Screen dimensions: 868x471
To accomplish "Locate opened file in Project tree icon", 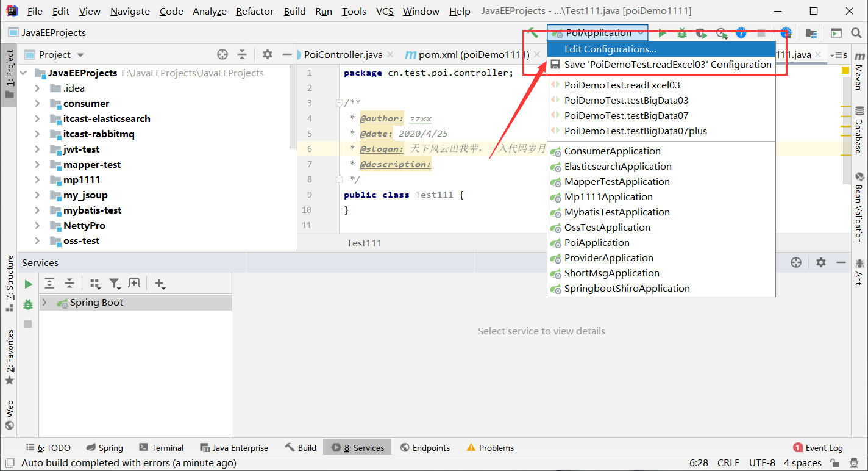I will [222, 54].
